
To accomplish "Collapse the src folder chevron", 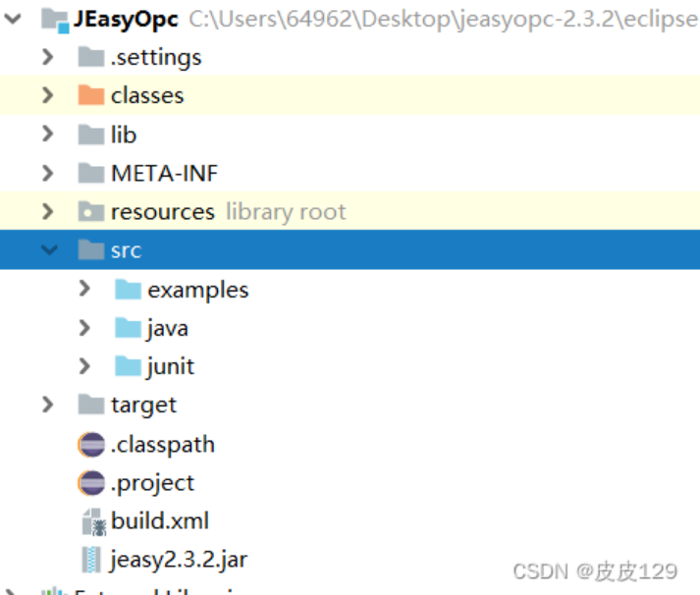I will [49, 250].
